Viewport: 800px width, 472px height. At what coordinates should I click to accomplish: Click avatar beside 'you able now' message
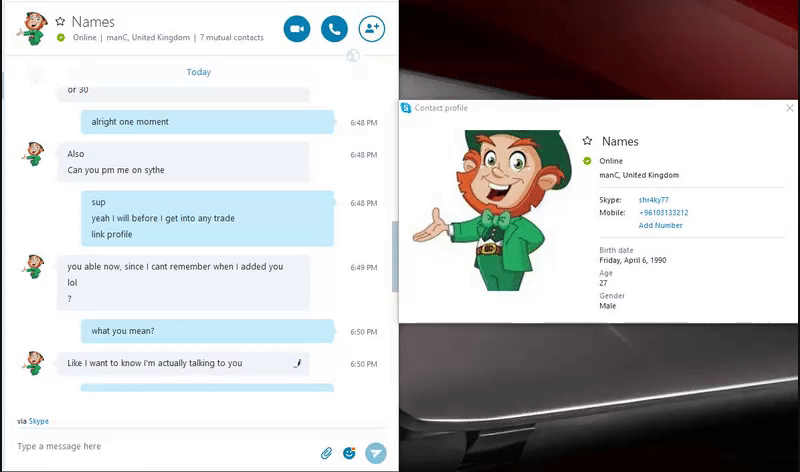(33, 267)
